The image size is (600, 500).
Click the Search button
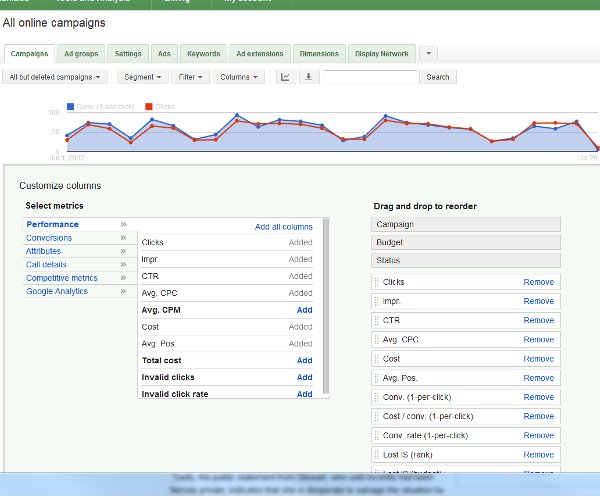pyautogui.click(x=438, y=77)
